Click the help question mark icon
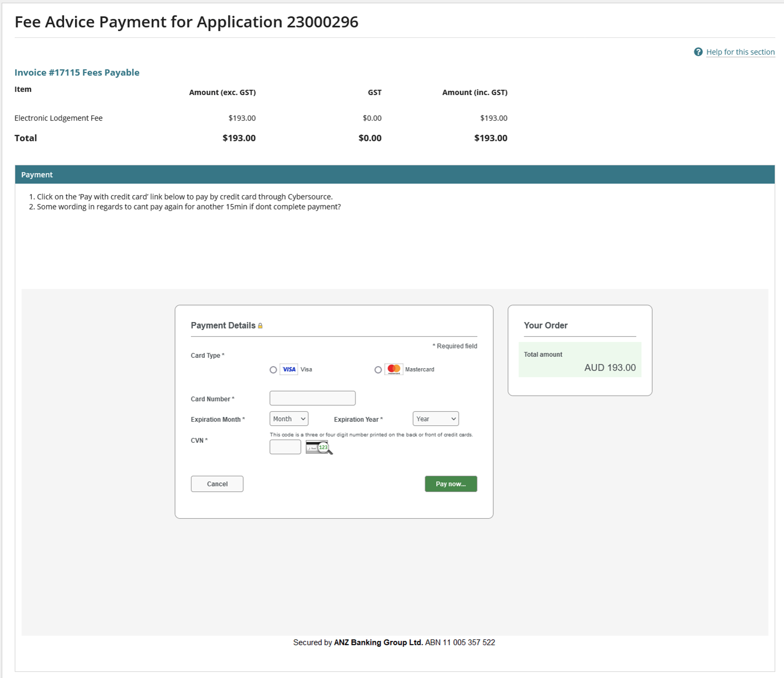The width and height of the screenshot is (784, 678). click(698, 52)
